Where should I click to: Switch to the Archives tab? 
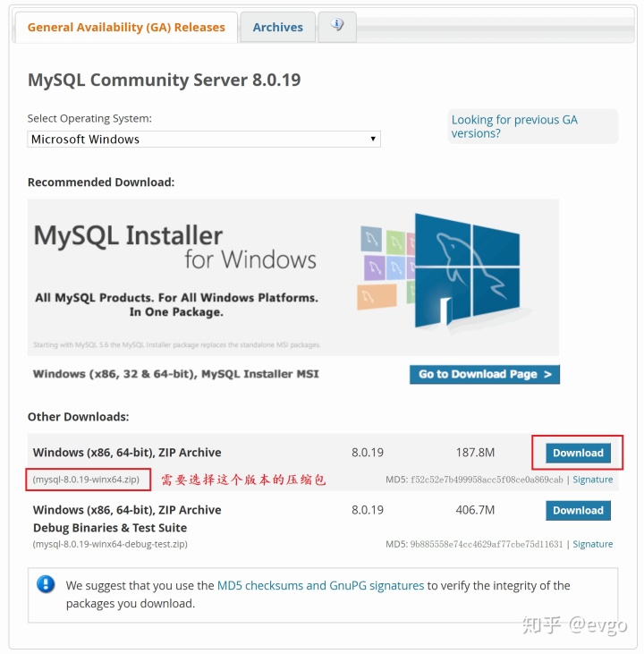(278, 27)
